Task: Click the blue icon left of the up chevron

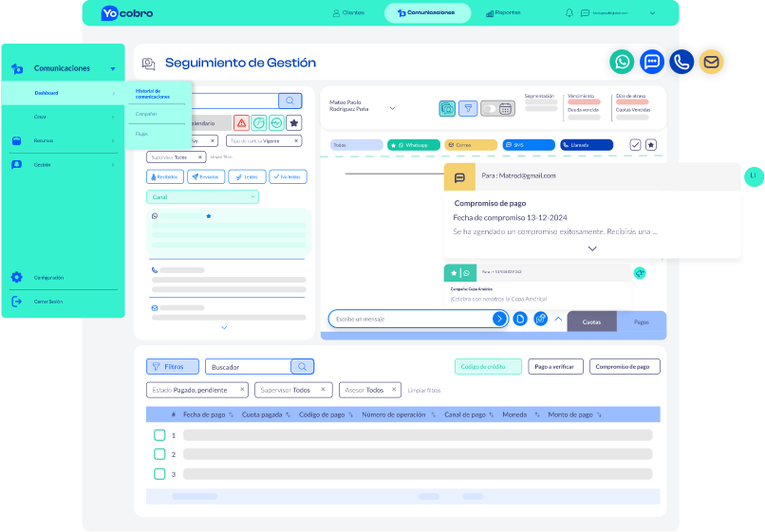Action: pos(541,319)
